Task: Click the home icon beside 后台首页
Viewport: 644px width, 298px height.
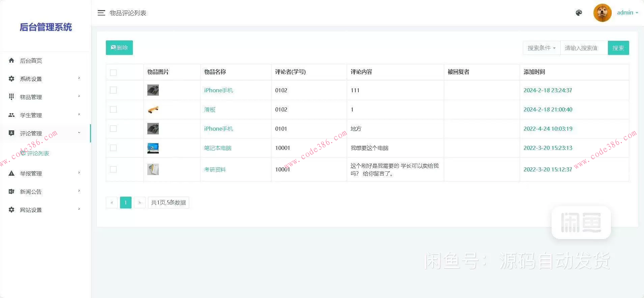Action: point(11,61)
